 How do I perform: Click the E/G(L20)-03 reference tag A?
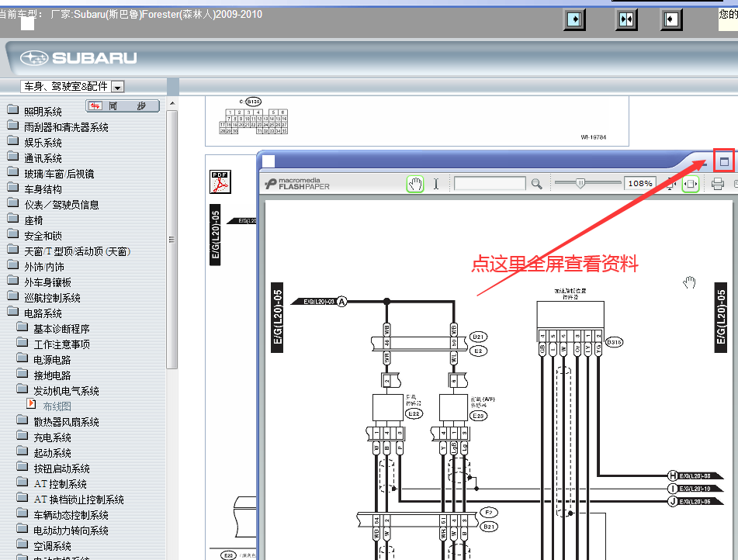319,302
